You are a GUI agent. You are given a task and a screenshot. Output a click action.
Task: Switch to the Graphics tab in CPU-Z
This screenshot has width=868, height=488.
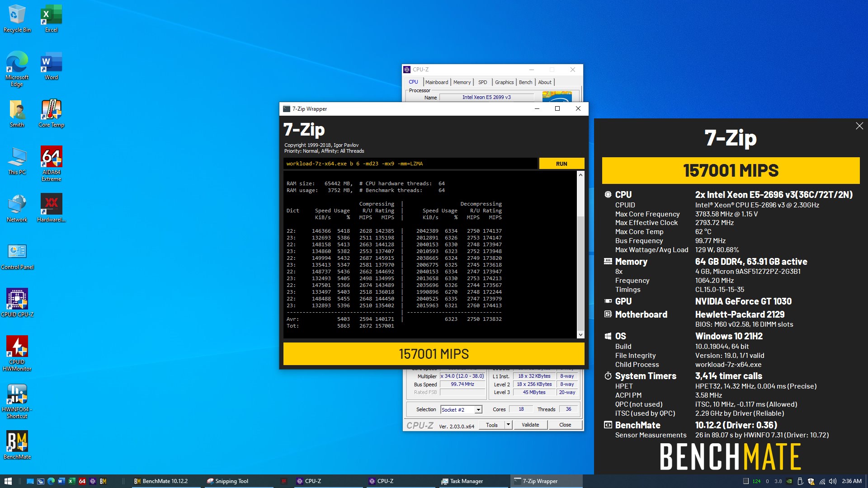coord(504,82)
